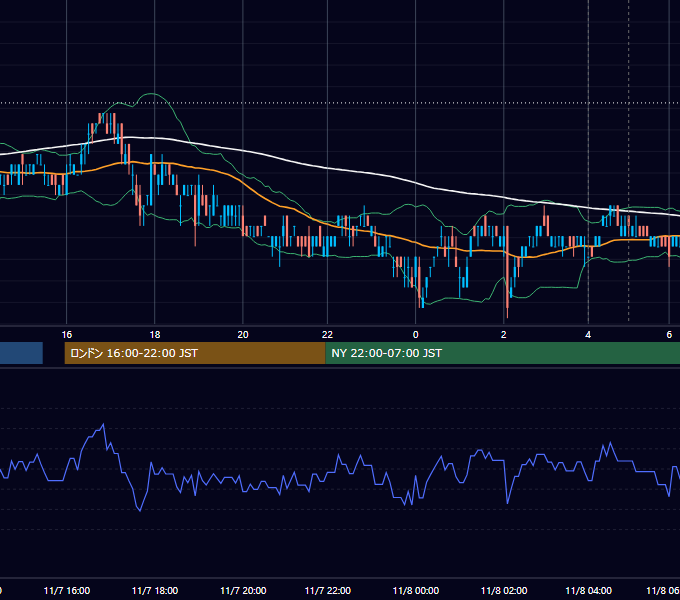Select the ロンドン 16:00-22:00 JST session bar
Screen dimensions: 680x600
pyautogui.click(x=195, y=353)
